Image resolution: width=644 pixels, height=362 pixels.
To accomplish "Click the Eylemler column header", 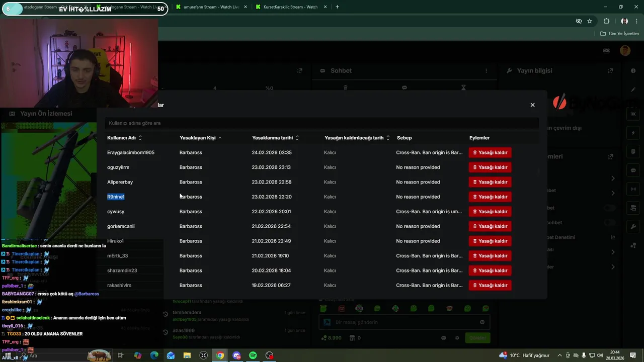I will [x=479, y=138].
